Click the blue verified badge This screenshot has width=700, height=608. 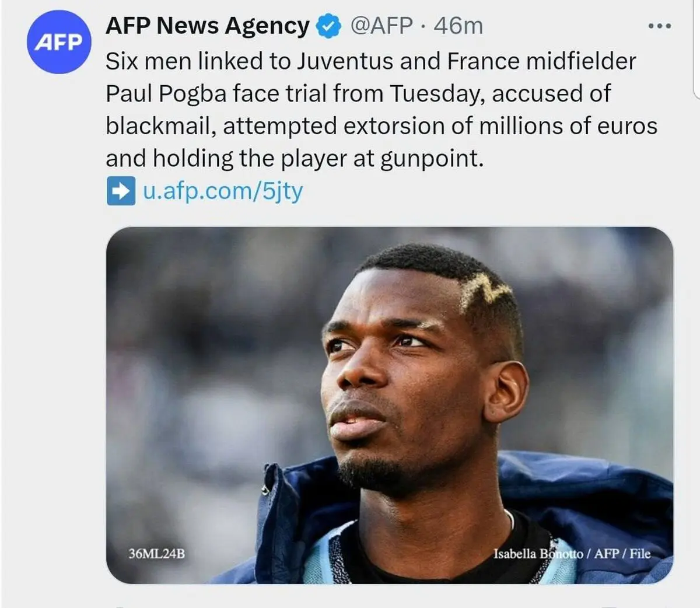pos(329,26)
